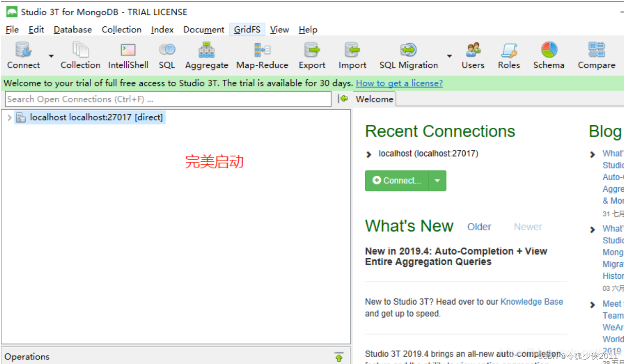Click the 'How to get a license?' link

click(x=399, y=83)
